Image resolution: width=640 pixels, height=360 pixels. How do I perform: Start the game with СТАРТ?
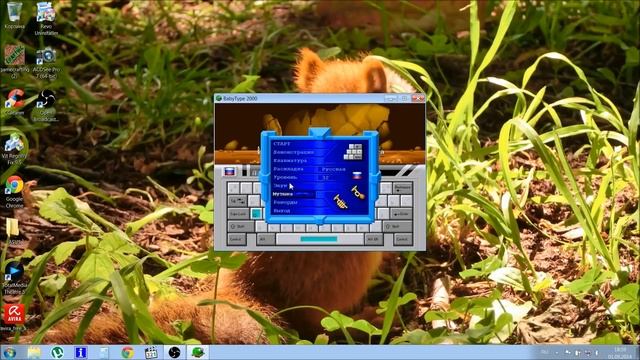282,144
